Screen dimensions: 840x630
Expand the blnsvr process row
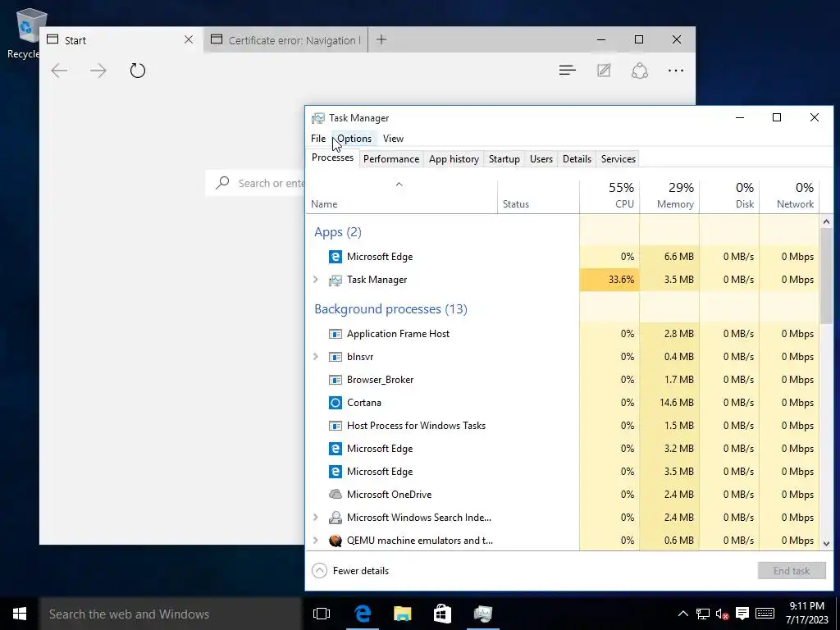coord(316,357)
